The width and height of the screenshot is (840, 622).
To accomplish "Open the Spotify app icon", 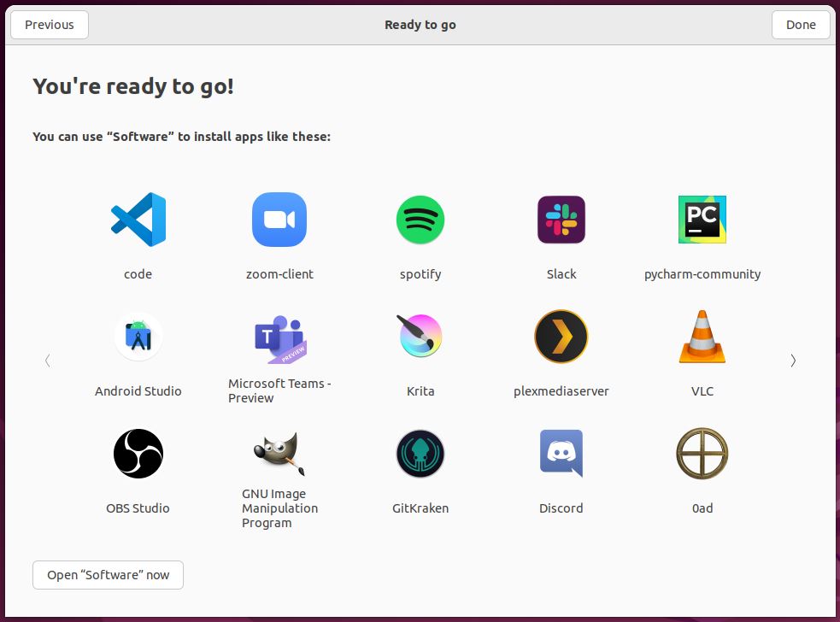I will point(420,220).
